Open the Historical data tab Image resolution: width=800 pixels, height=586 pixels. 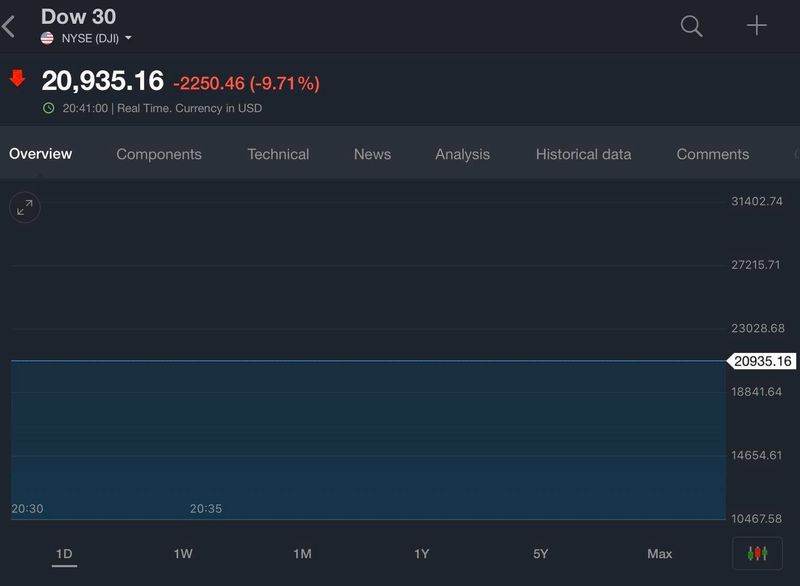tap(583, 154)
